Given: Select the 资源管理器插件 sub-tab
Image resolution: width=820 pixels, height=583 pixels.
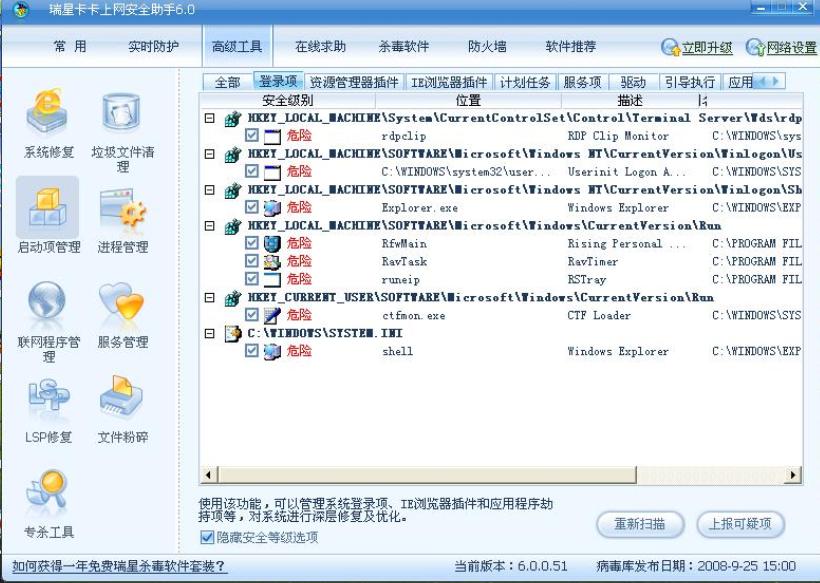Looking at the screenshot, I should (354, 82).
